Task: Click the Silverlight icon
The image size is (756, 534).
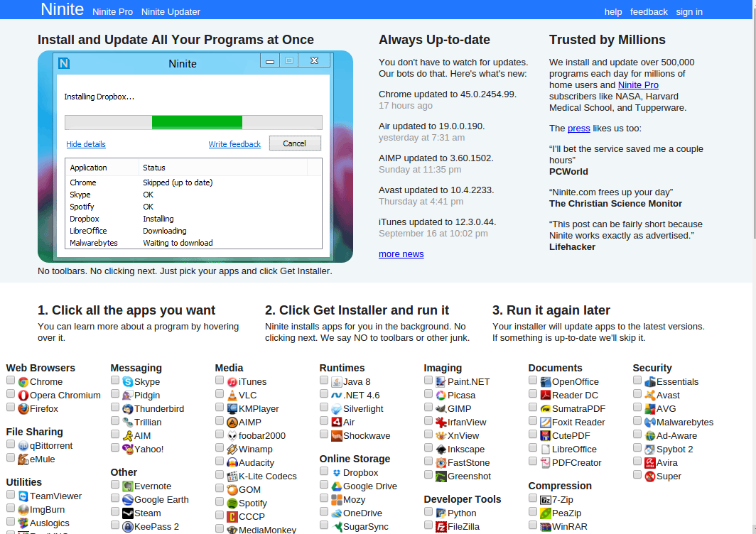Action: click(337, 409)
